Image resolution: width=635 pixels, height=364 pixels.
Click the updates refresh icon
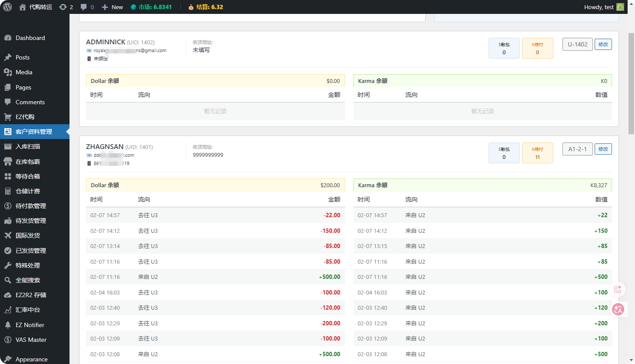(x=63, y=7)
